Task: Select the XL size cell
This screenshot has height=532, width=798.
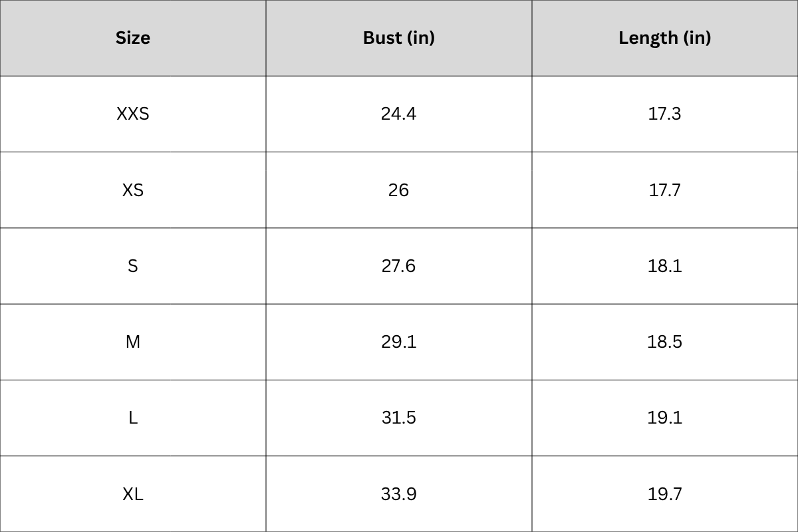Action: 133,494
